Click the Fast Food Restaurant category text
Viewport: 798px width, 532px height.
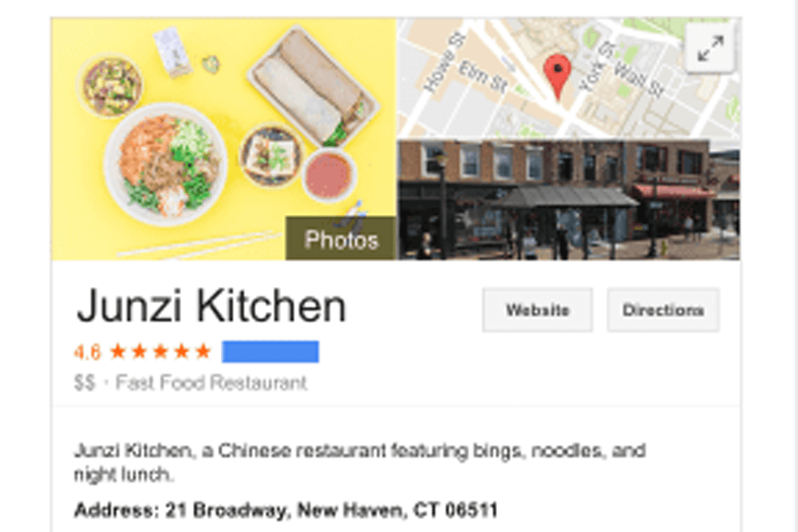pyautogui.click(x=211, y=383)
